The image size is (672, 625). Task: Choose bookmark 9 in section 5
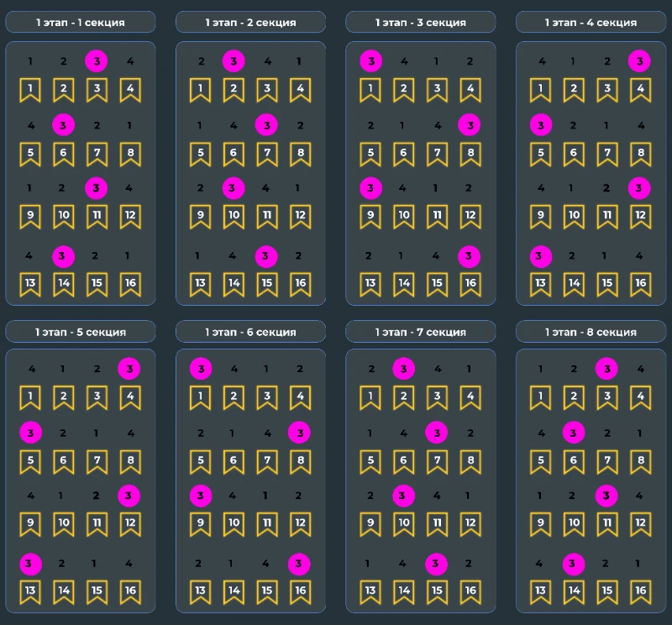tap(30, 524)
